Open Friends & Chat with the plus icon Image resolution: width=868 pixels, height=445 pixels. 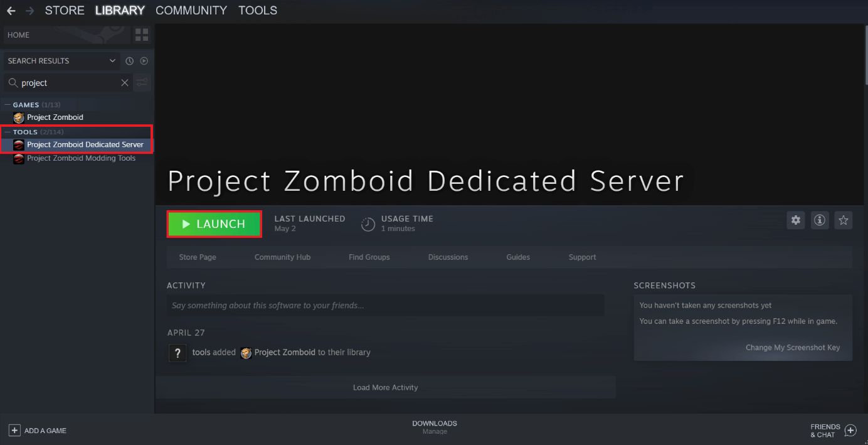851,430
